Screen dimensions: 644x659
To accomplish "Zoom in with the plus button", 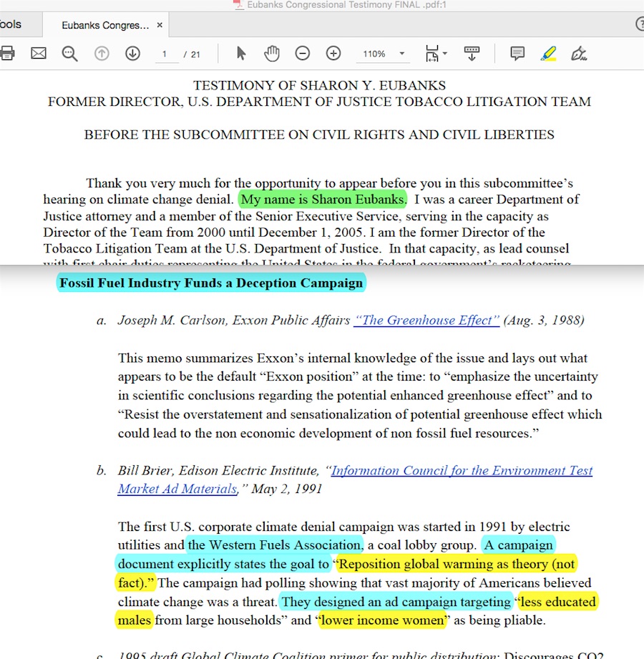I will coord(333,54).
